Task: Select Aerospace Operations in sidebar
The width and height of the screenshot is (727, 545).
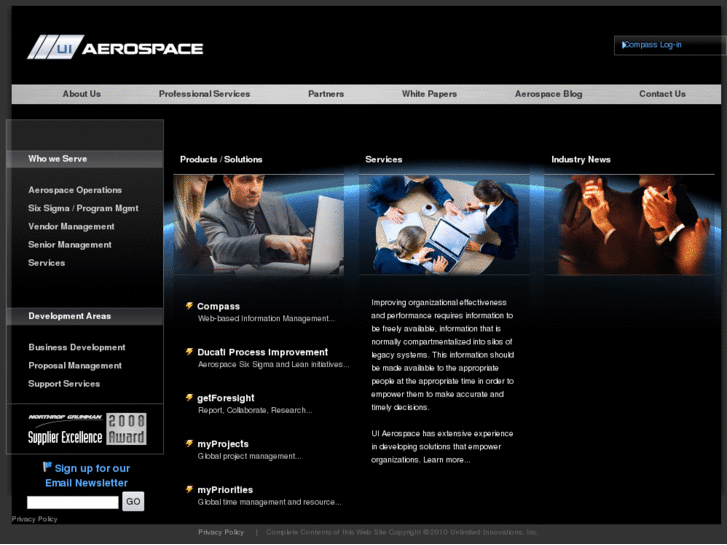Action: pos(75,190)
